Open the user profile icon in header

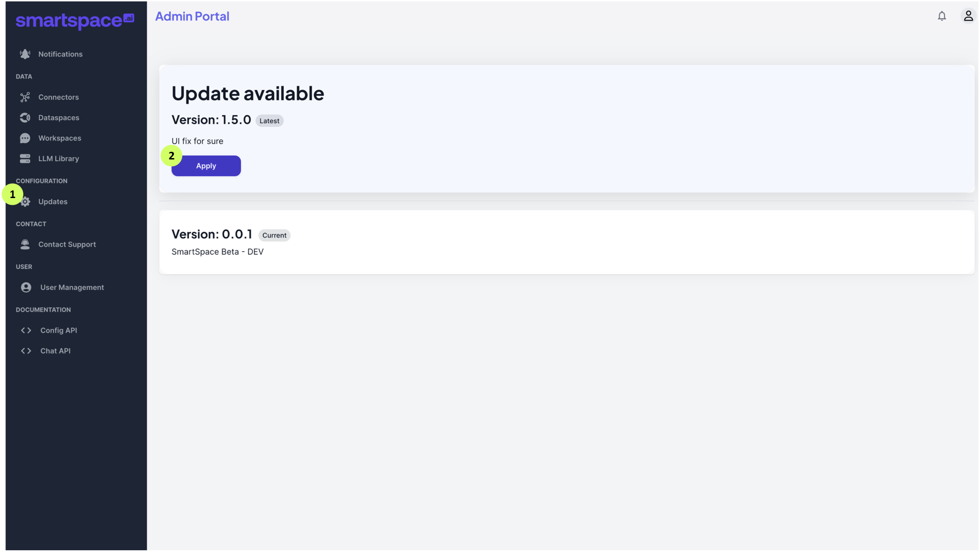click(968, 16)
